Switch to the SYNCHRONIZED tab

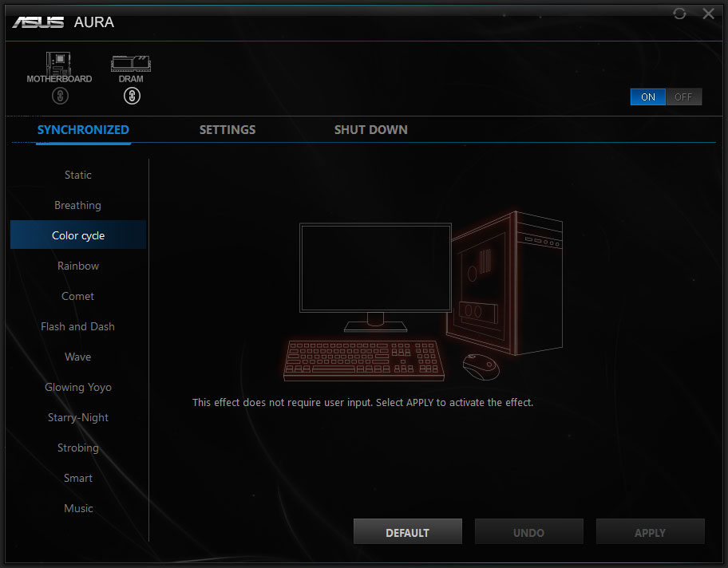(x=83, y=129)
